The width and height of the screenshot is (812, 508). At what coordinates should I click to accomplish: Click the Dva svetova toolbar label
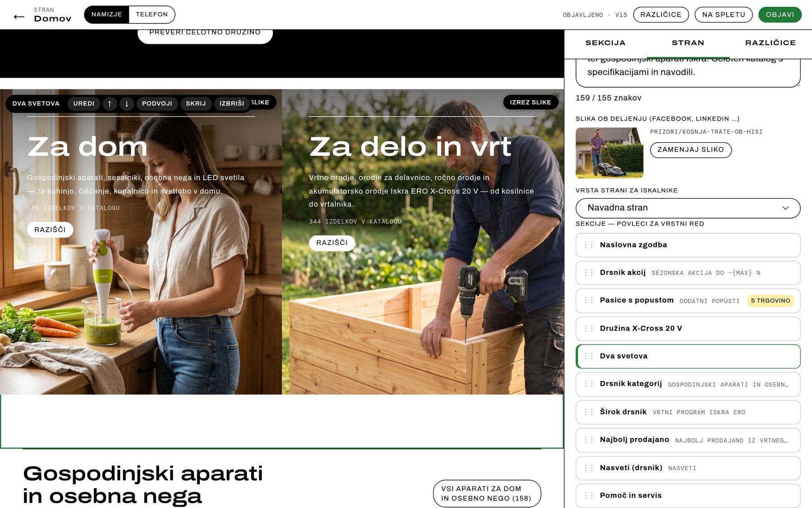[36, 103]
